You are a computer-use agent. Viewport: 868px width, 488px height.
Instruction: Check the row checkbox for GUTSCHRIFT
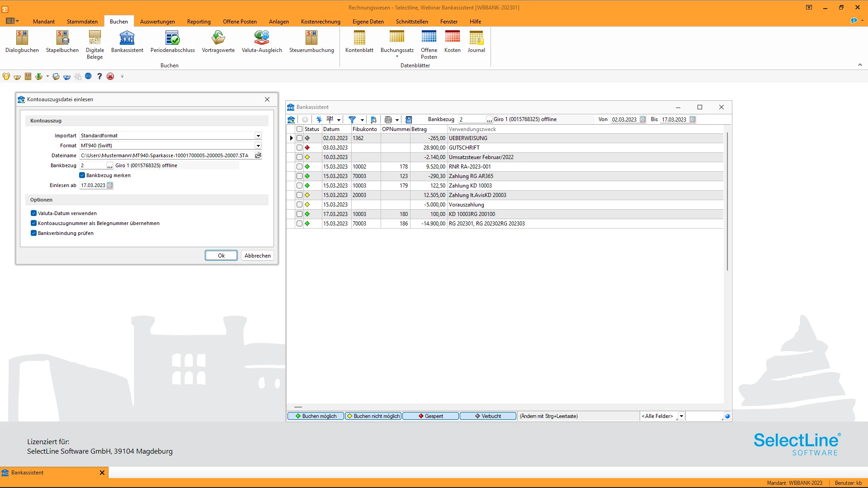coord(299,148)
